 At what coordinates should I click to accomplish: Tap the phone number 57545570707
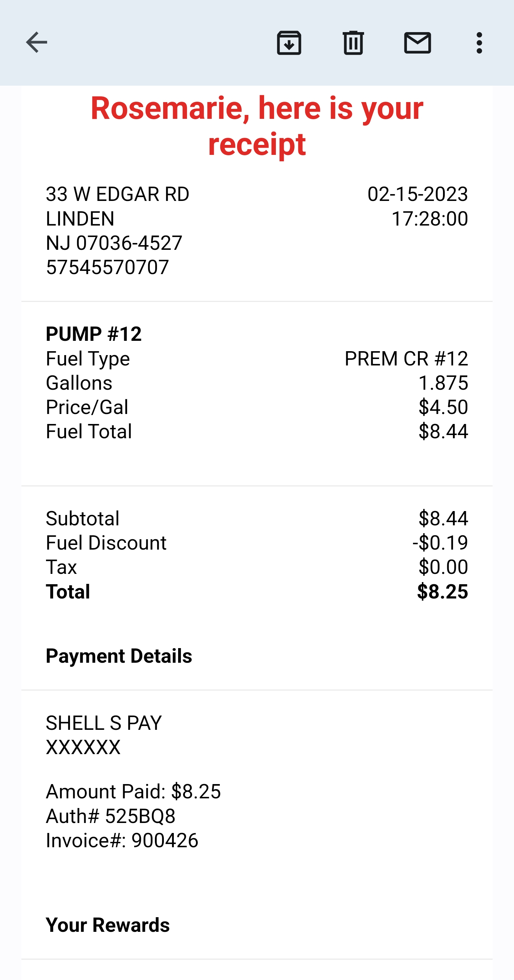pos(107,267)
